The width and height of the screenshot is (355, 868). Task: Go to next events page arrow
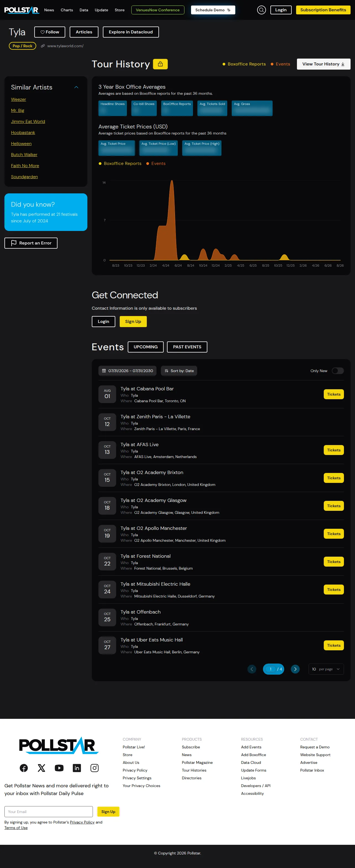point(295,669)
